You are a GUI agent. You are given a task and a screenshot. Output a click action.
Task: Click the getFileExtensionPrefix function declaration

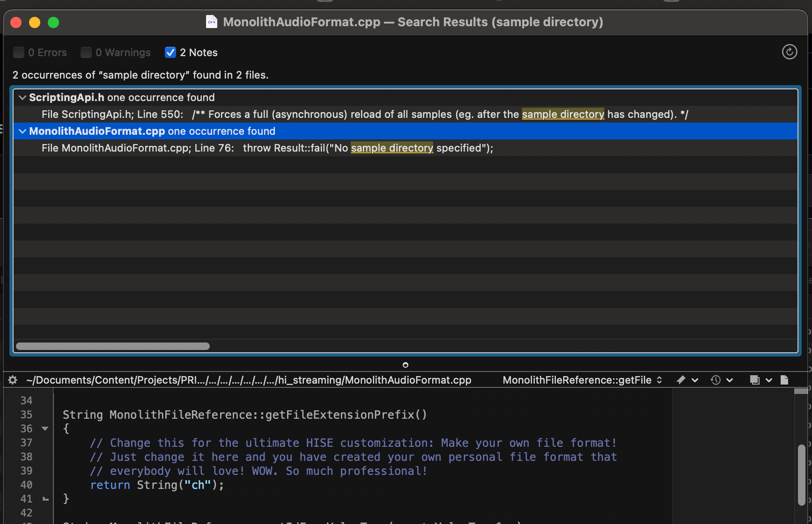[x=245, y=415]
